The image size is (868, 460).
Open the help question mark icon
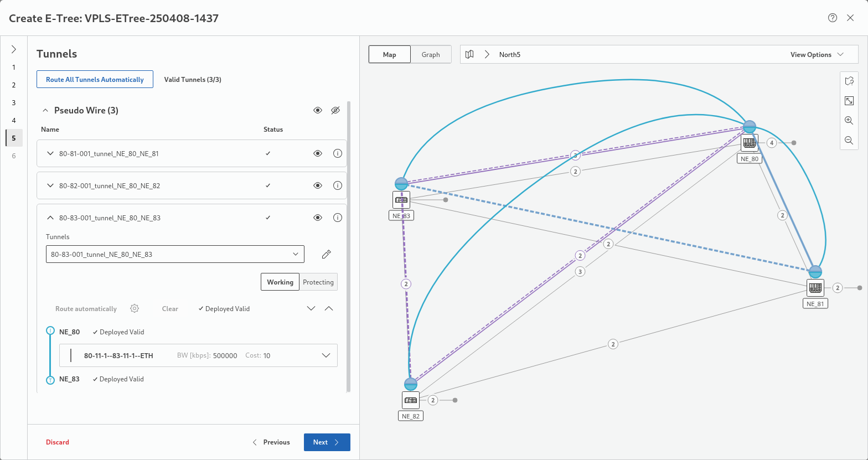pyautogui.click(x=833, y=18)
